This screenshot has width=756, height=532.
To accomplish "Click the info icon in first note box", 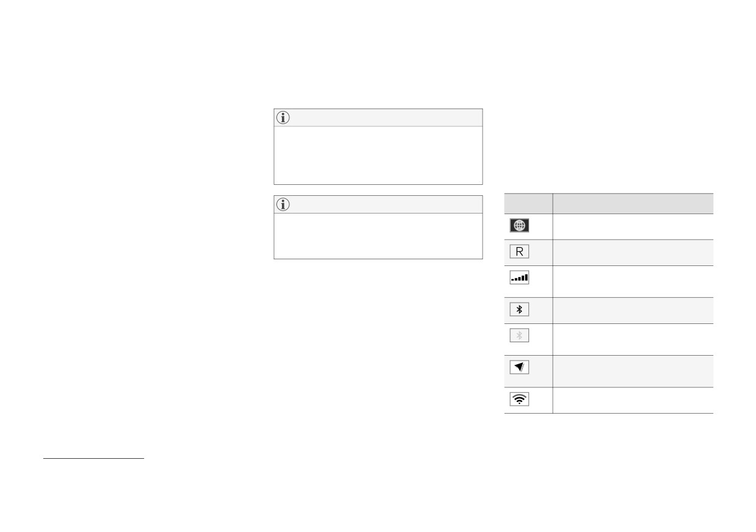I will coord(283,118).
